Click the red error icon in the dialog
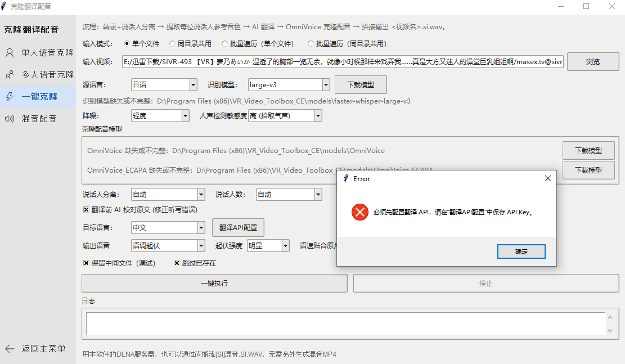 tap(360, 212)
